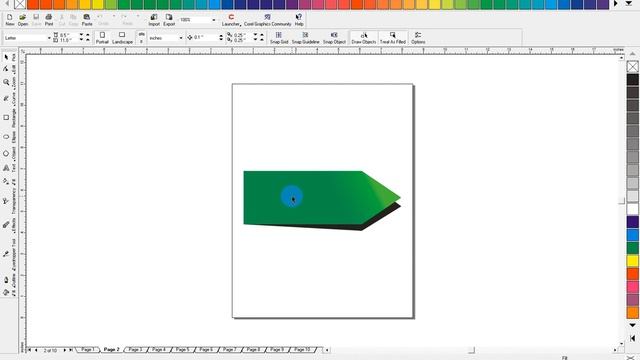
Task: Click the page width 8.5" field
Action: coord(69,35)
